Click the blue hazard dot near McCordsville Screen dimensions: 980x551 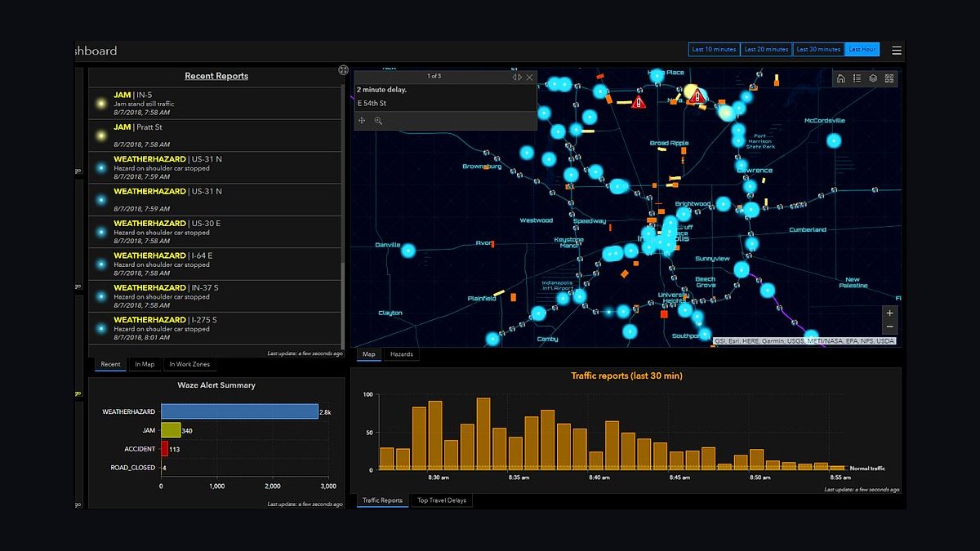pyautogui.click(x=833, y=140)
